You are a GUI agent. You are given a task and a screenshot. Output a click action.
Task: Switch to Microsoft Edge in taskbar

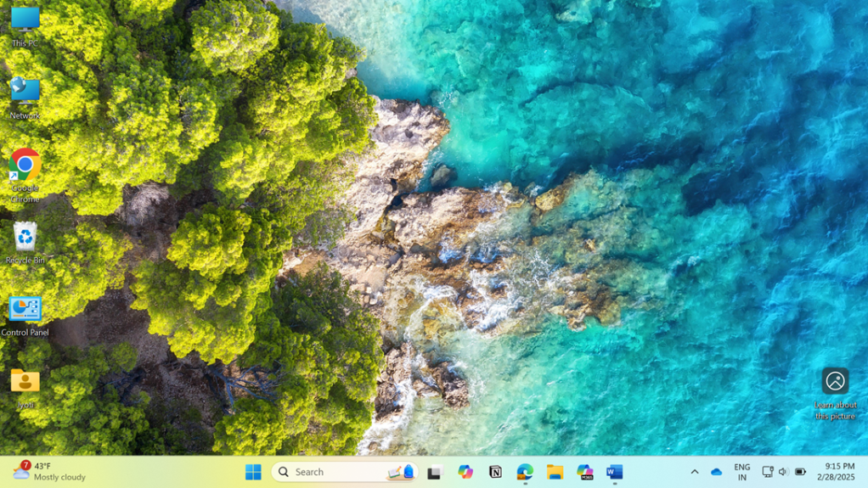pyautogui.click(x=525, y=472)
